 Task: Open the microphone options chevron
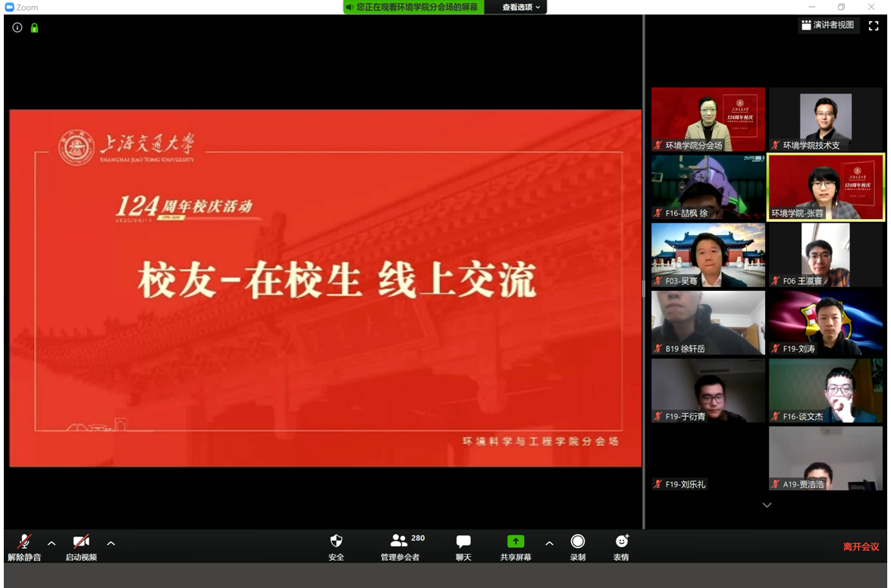point(51,543)
